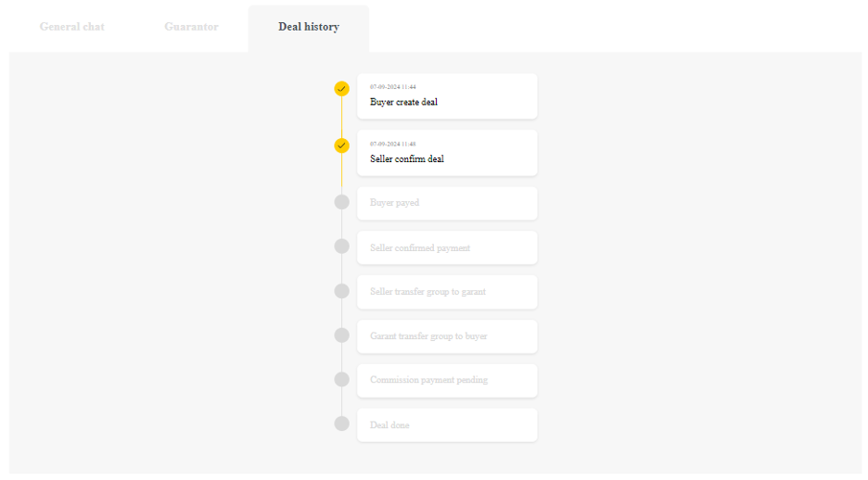The width and height of the screenshot is (868, 480).
Task: Click the yellow checkmark beside Seller confirm deal
Action: [x=341, y=145]
